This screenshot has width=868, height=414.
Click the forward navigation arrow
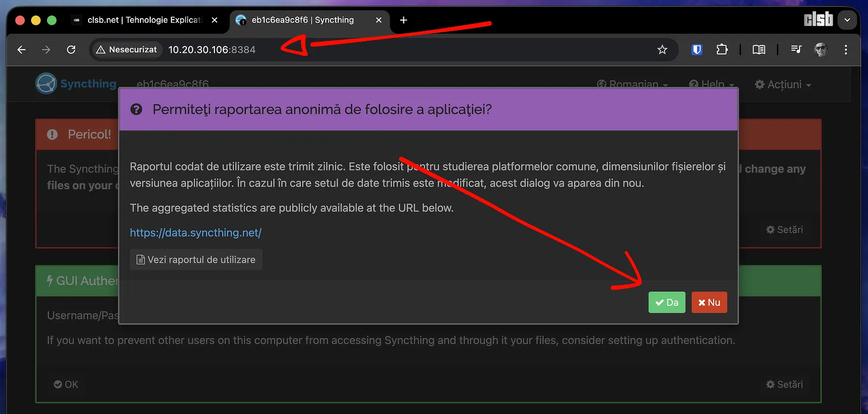click(x=46, y=50)
